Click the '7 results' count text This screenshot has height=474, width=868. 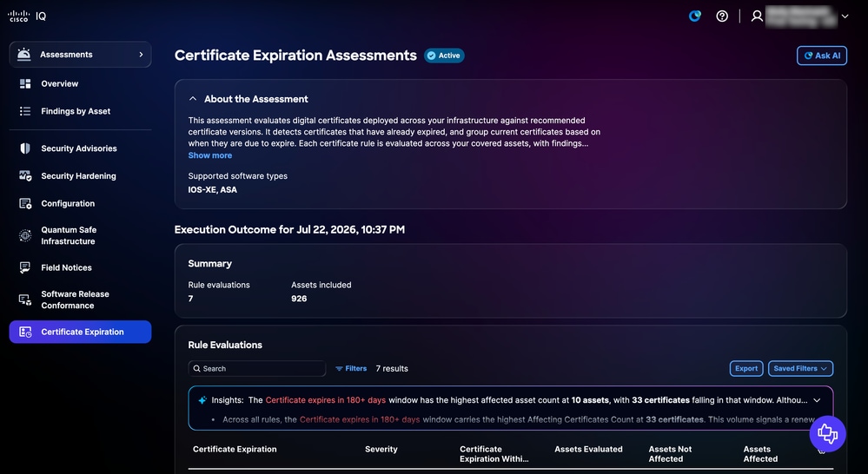(392, 368)
